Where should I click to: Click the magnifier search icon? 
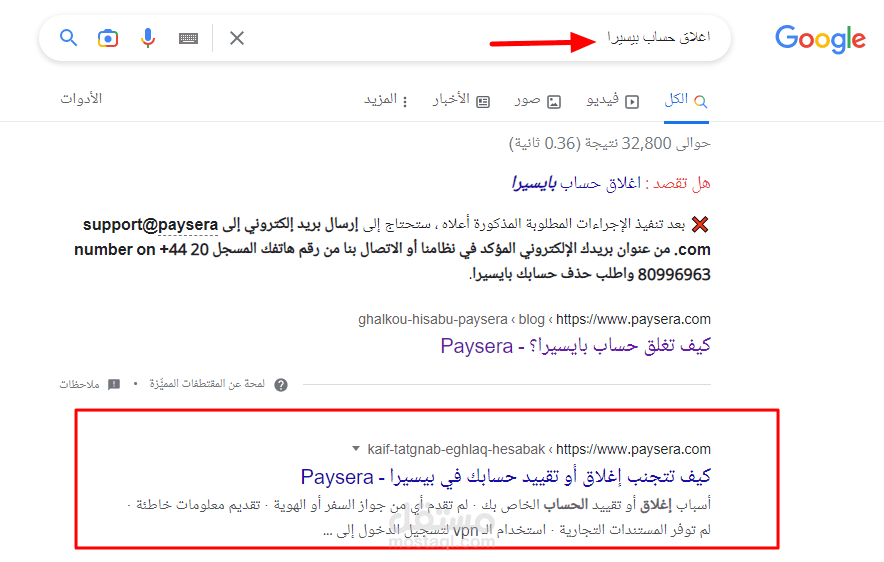(x=68, y=38)
